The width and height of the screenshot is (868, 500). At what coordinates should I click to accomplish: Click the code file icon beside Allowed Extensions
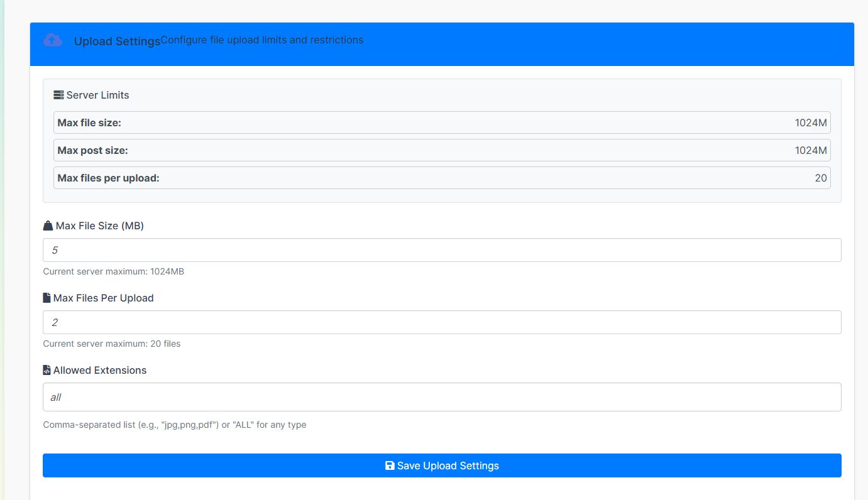tap(47, 370)
